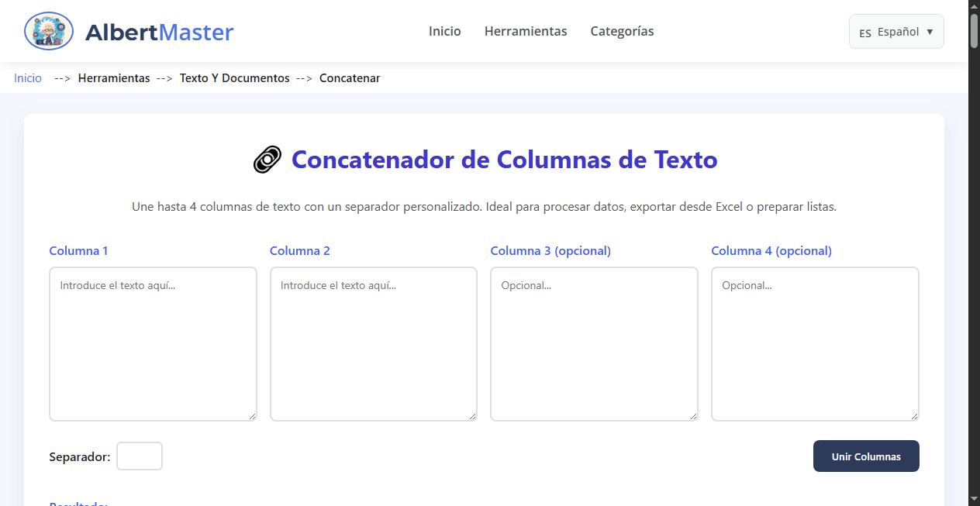The height and width of the screenshot is (506, 980).
Task: Open the ES language dropdown
Action: (895, 32)
